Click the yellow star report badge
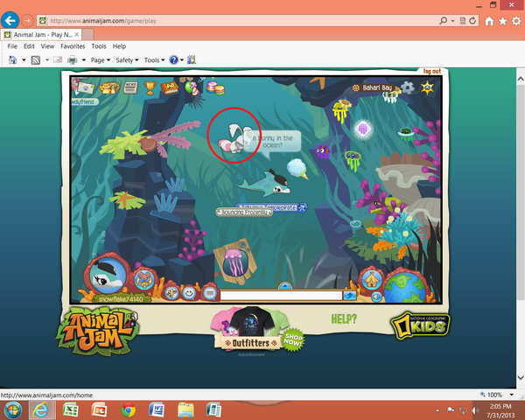Image resolution: width=525 pixels, height=420 pixels. click(428, 87)
